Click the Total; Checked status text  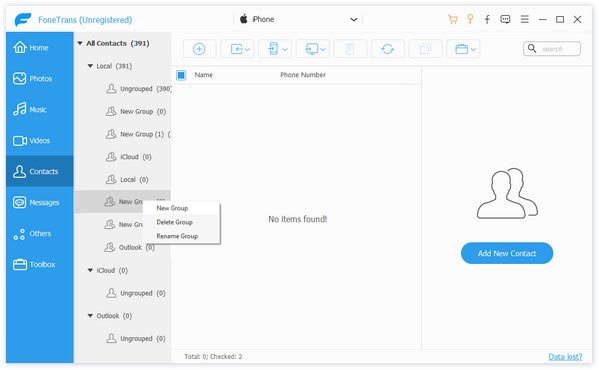pyautogui.click(x=213, y=357)
